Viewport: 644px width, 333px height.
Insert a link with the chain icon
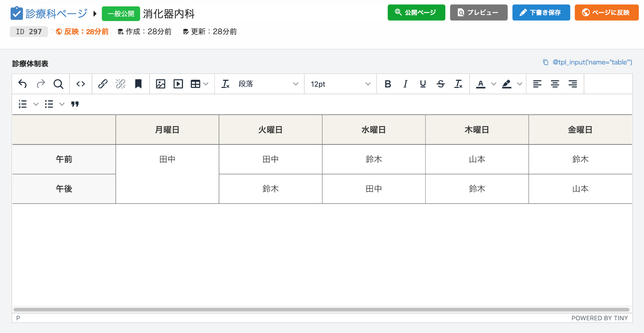(x=103, y=84)
